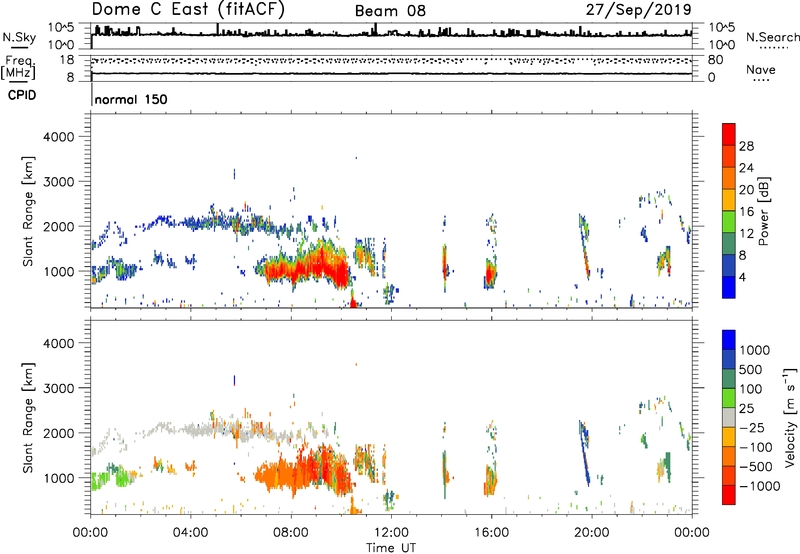Click the '16' tick on Power colorbar
This screenshot has height=554, width=800.
tap(746, 212)
